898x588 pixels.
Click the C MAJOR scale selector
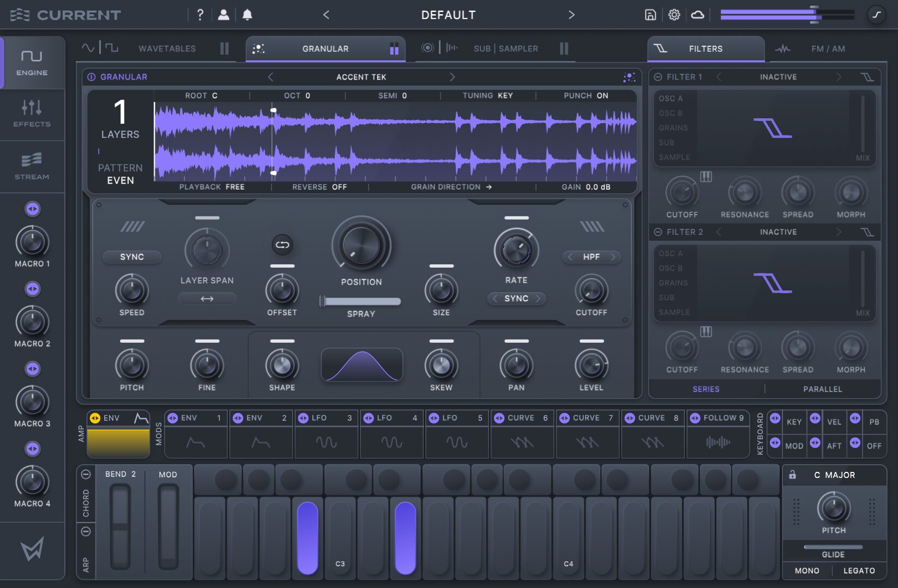[834, 475]
